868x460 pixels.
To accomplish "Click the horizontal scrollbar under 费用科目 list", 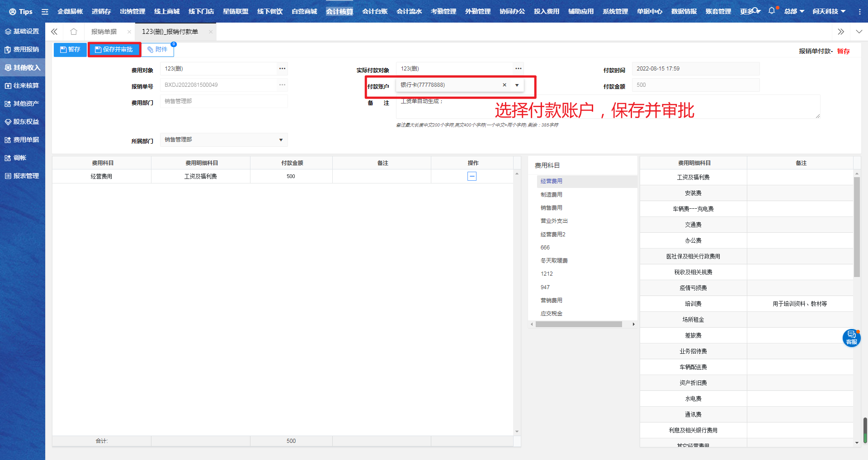I will coord(579,324).
